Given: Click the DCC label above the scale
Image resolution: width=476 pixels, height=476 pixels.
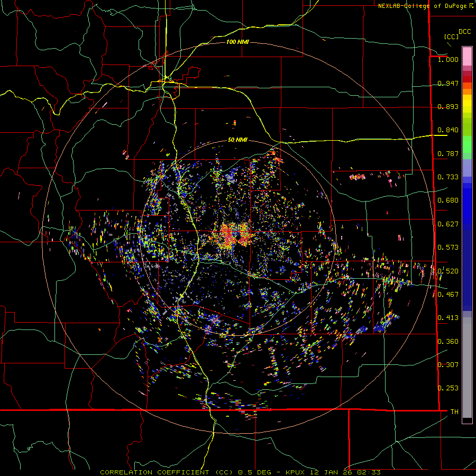Looking at the screenshot, I should (x=465, y=32).
